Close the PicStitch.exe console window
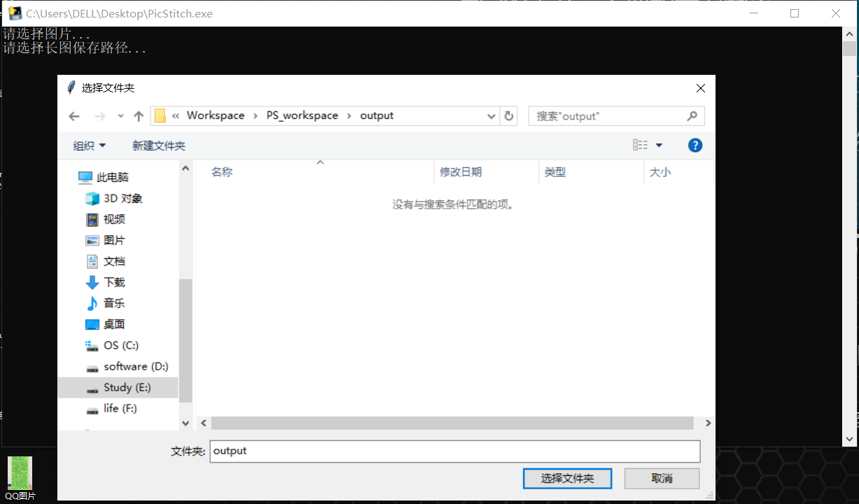 point(836,13)
